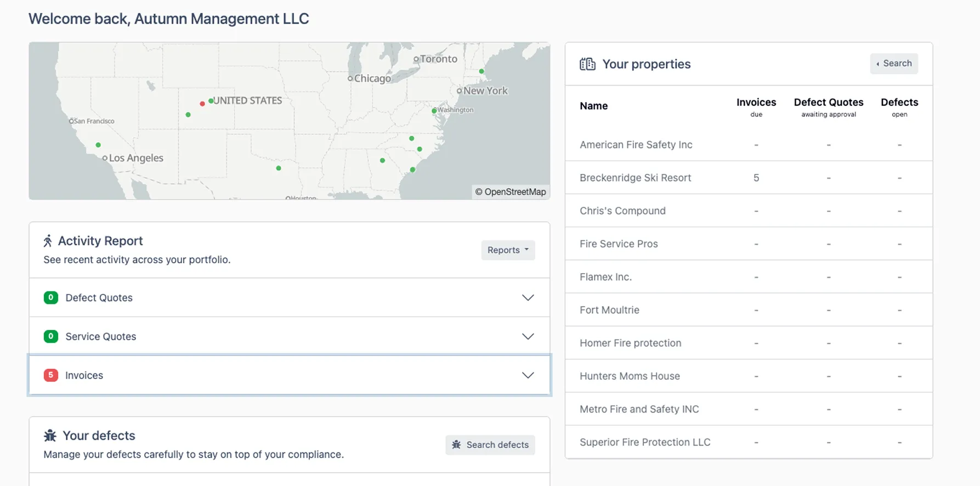The image size is (980, 486).
Task: Select Hunters Moms House row
Action: click(749, 376)
